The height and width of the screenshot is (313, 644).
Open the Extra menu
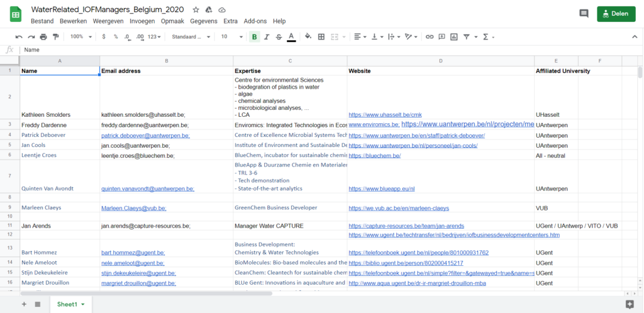coord(230,21)
